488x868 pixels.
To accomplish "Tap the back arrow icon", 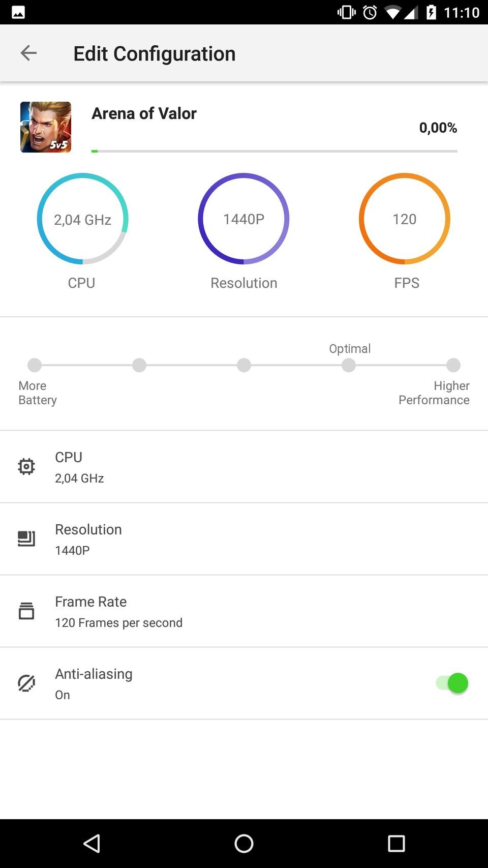I will pos(28,53).
